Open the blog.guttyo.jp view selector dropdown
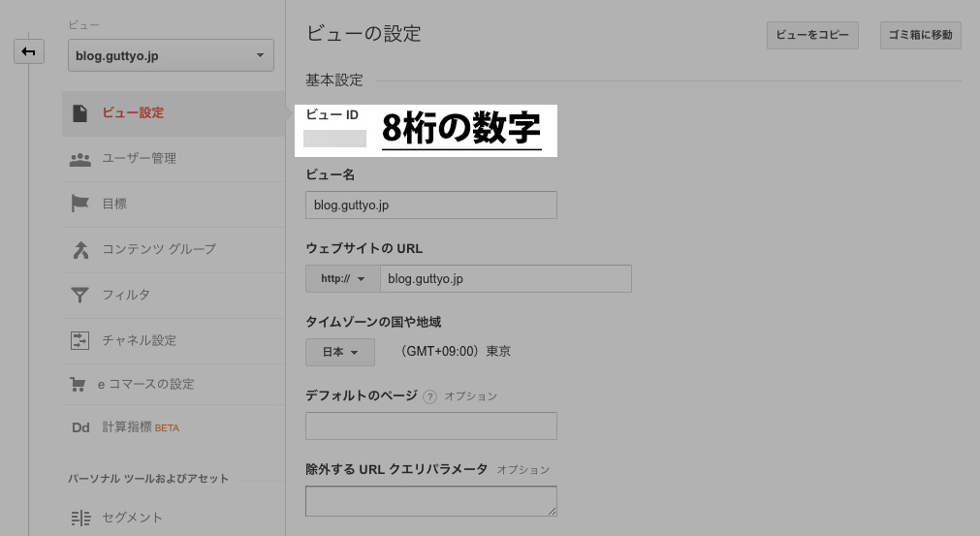The image size is (980, 536). (171, 56)
